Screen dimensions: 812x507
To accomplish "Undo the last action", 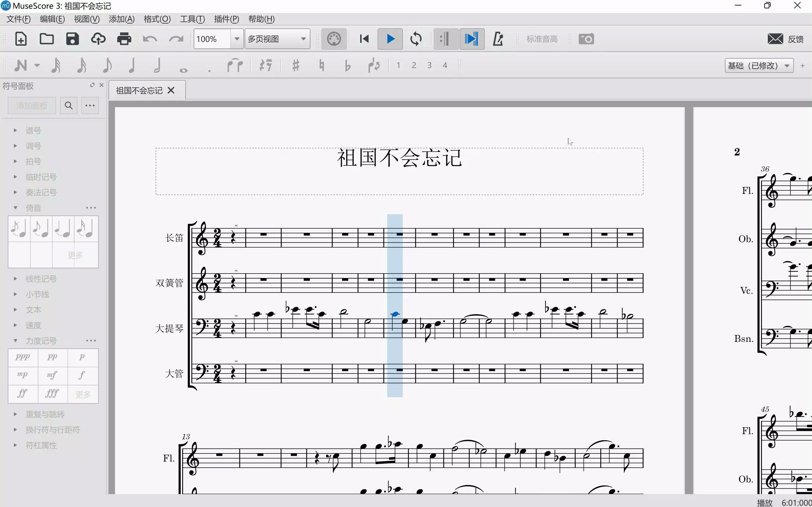I will pos(150,39).
